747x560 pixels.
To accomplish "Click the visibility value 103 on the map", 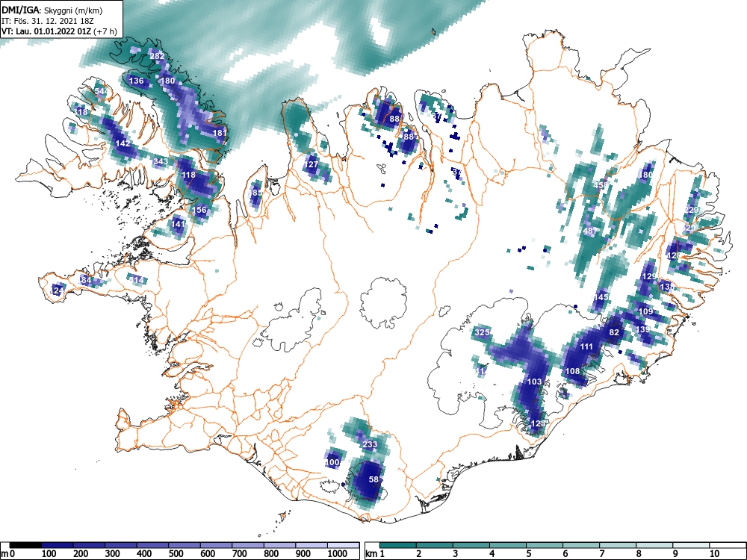I will pos(534,382).
